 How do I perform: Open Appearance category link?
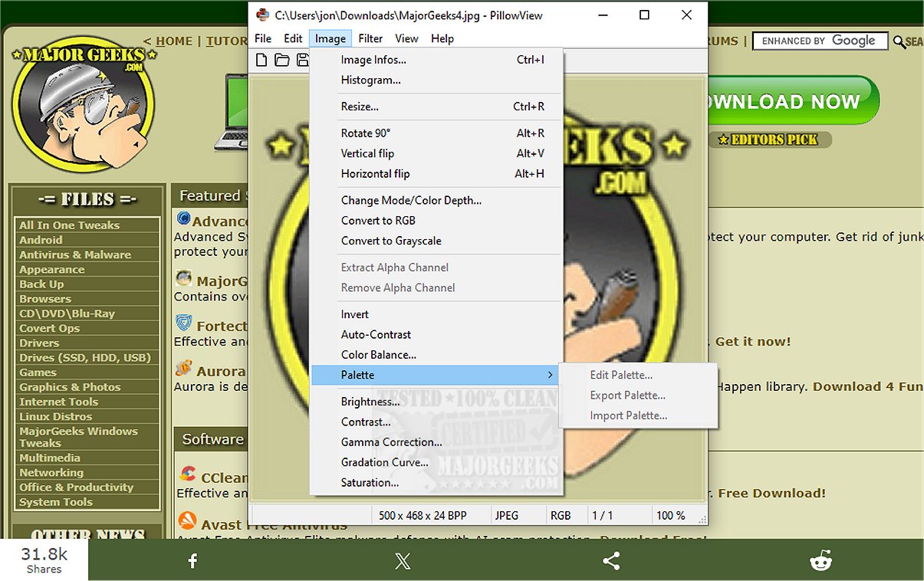click(x=52, y=270)
